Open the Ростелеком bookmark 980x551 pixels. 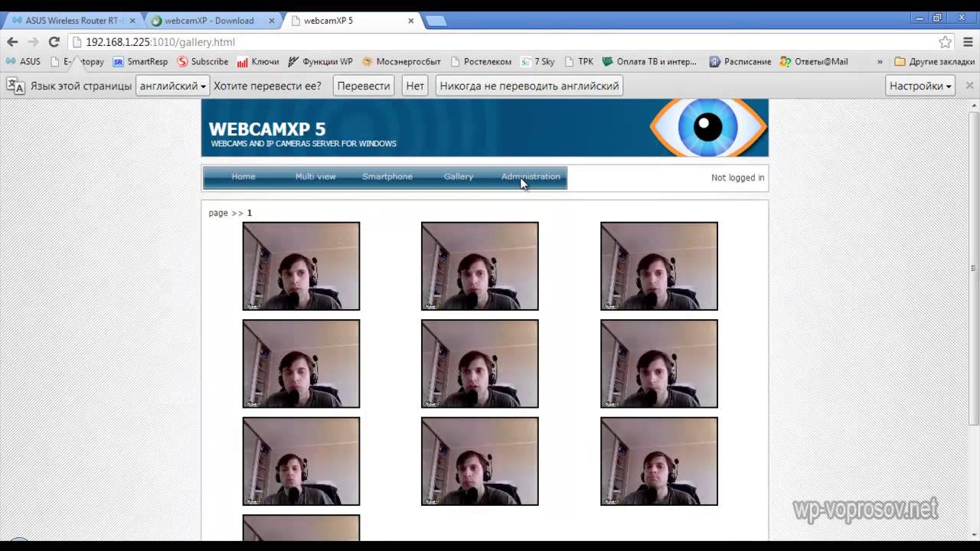click(481, 61)
